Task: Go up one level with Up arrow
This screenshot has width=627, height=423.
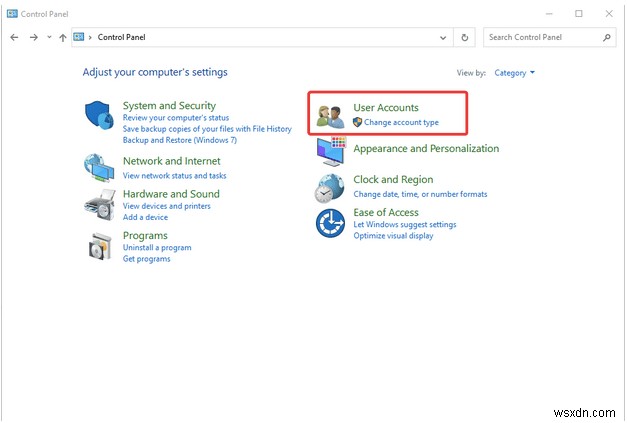Action: [63, 37]
